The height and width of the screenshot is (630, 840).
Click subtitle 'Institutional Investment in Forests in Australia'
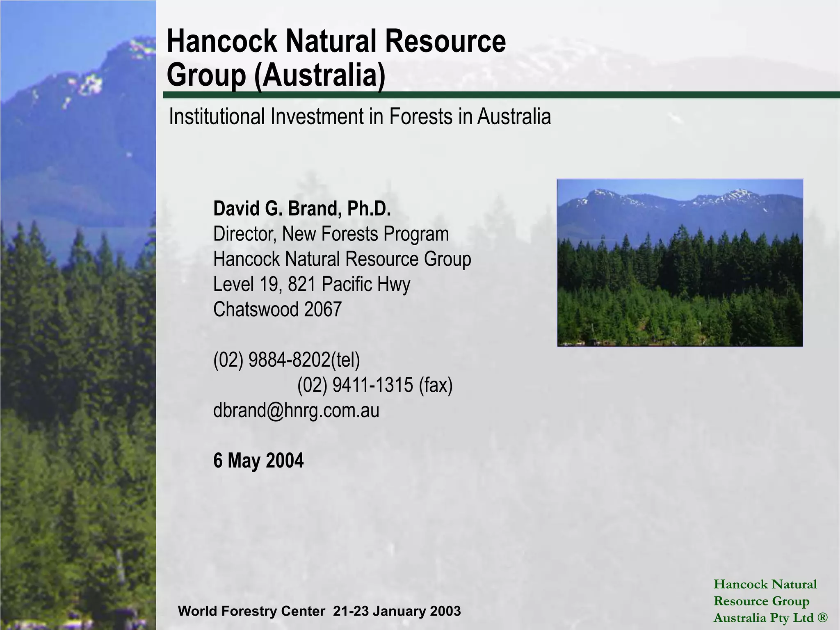[x=360, y=116]
